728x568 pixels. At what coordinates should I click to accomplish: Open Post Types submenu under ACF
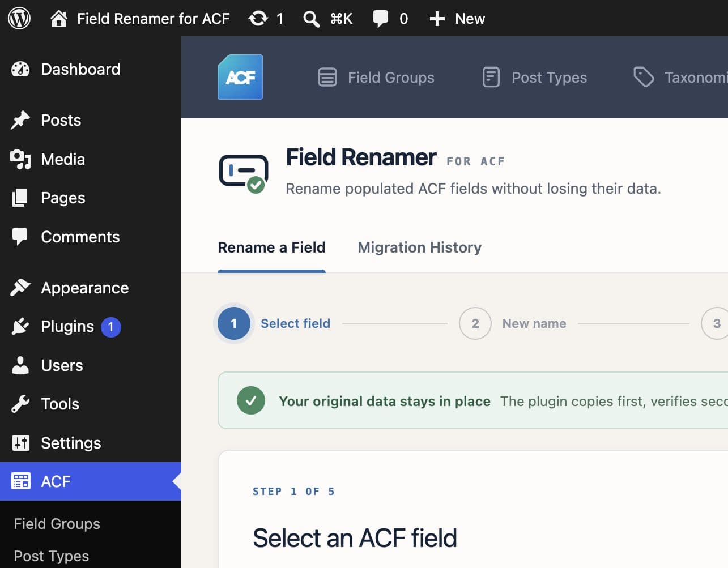(51, 556)
